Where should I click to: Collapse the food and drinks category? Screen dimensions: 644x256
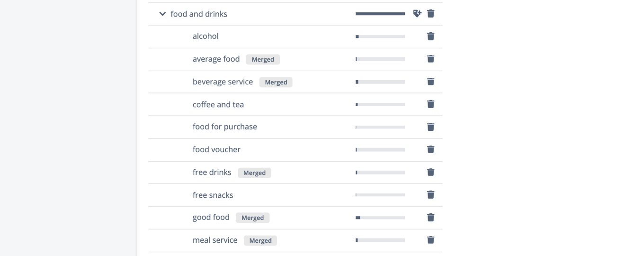[x=162, y=14]
